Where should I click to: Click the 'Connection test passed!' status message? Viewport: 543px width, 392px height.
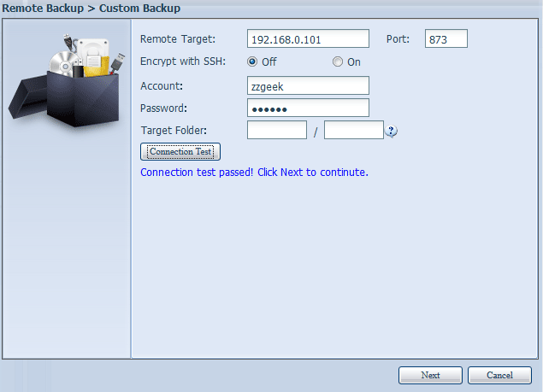(x=254, y=172)
